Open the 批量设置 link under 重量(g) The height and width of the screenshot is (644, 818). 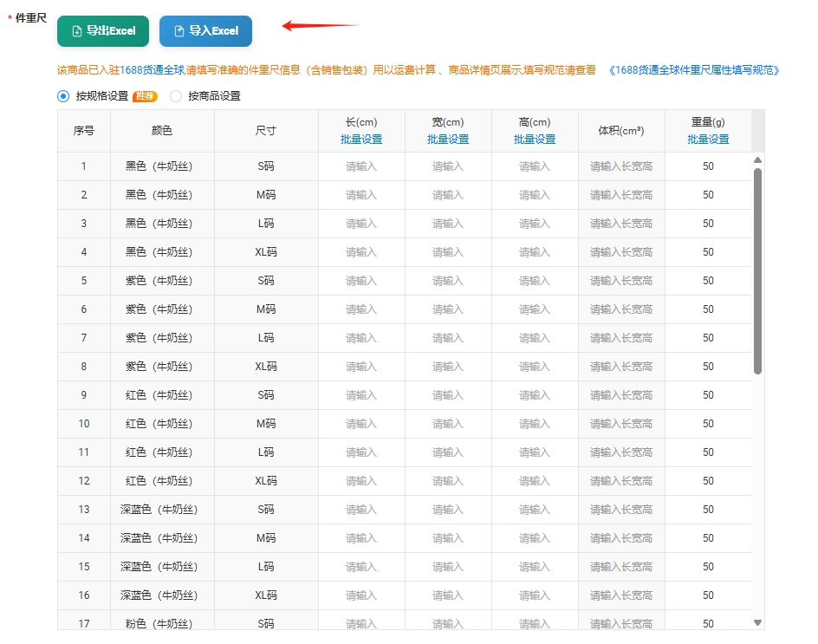[x=708, y=139]
